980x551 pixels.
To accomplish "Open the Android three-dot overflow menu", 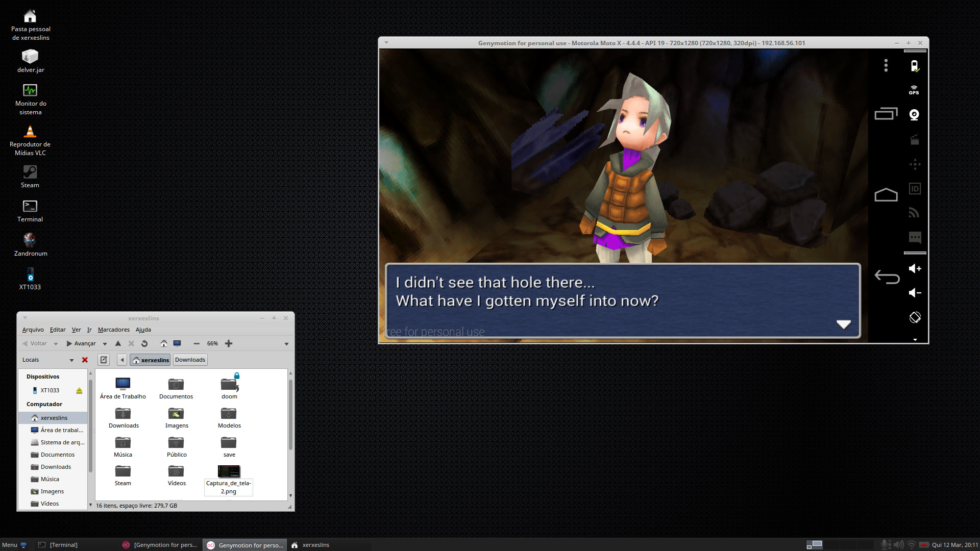I will (886, 65).
